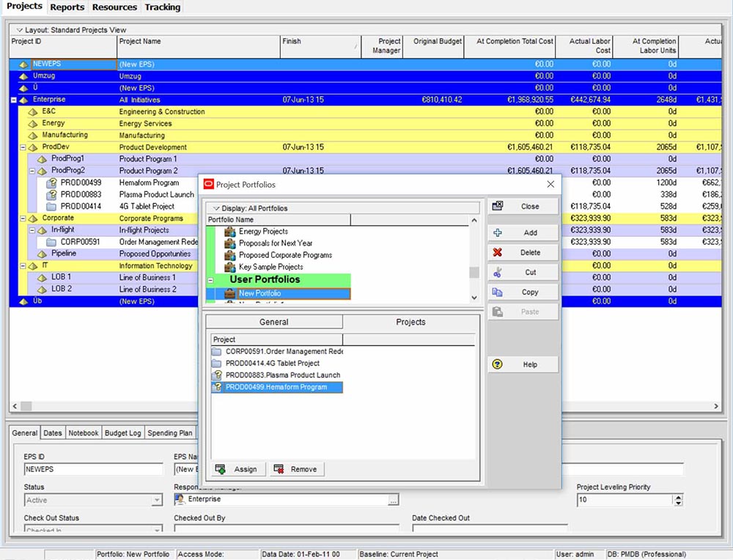
Task: Open the Status dropdown showing Active
Action: tap(157, 501)
